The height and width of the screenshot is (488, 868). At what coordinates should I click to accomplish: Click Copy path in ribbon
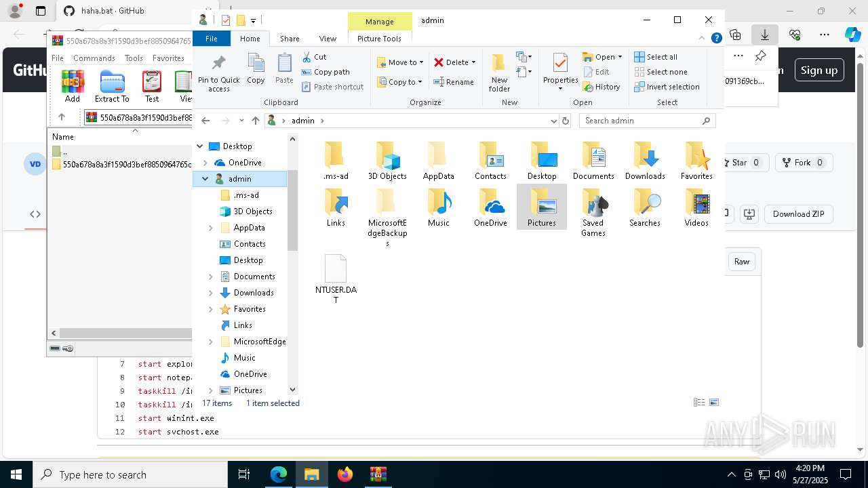tap(325, 72)
